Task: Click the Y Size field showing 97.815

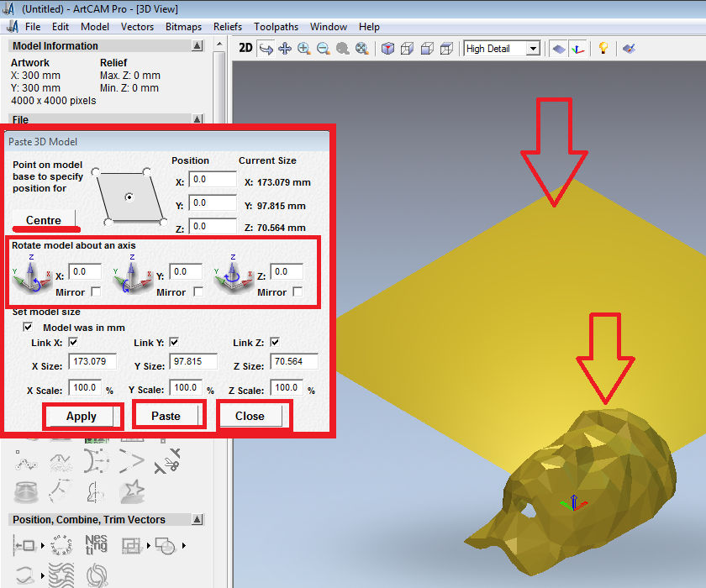Action: click(193, 362)
